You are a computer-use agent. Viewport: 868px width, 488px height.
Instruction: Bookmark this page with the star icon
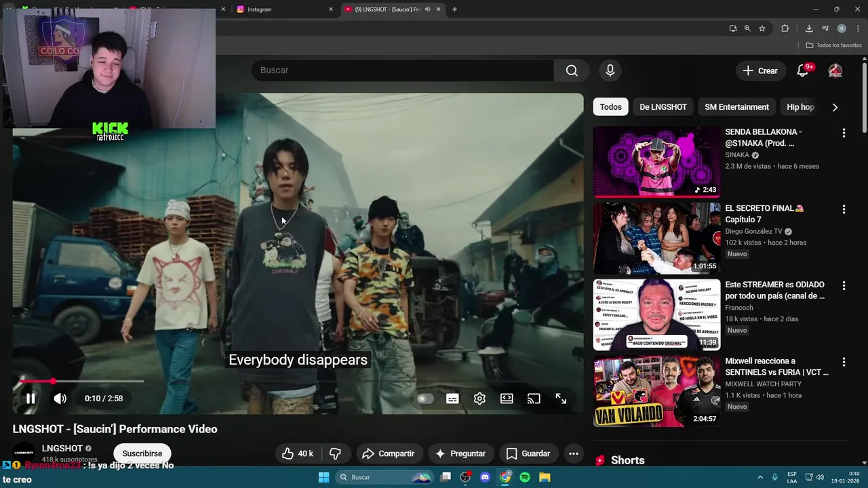tap(762, 28)
